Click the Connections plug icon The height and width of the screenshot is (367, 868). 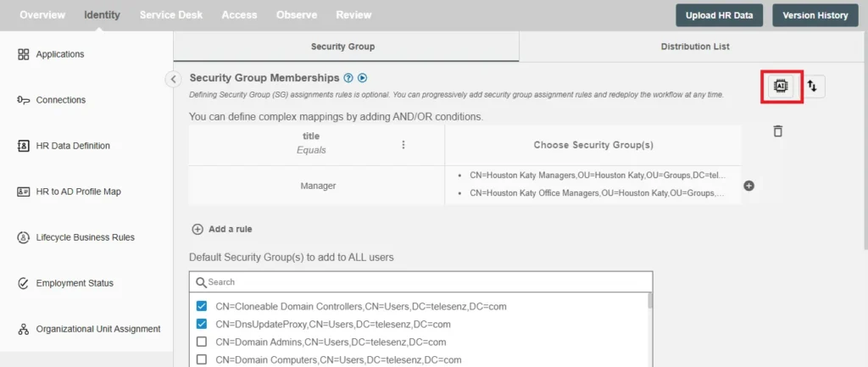23,100
